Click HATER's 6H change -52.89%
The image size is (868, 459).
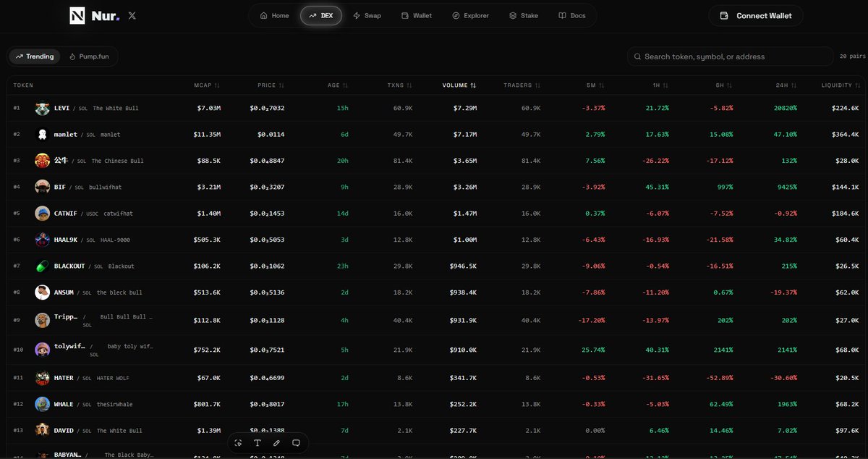point(719,378)
